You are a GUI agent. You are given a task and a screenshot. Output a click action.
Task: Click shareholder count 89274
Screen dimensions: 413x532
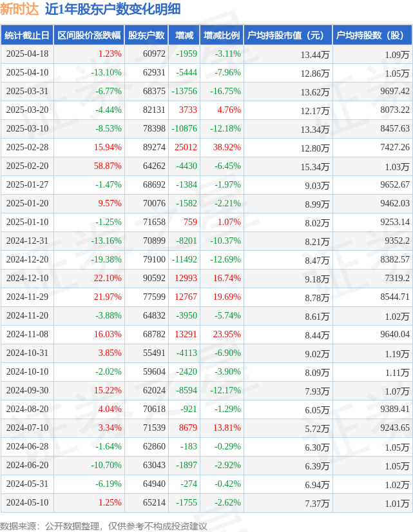point(154,147)
